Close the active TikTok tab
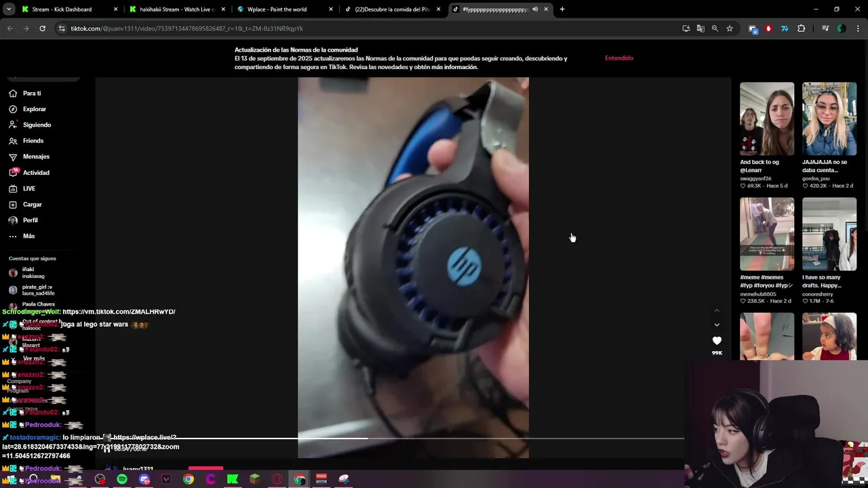This screenshot has height=488, width=868. coord(546,9)
